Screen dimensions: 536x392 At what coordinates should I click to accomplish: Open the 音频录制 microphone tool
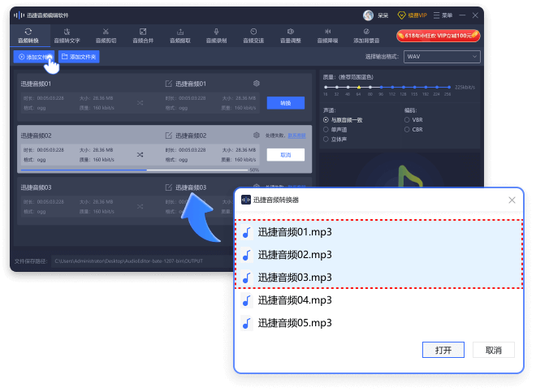pyautogui.click(x=216, y=36)
